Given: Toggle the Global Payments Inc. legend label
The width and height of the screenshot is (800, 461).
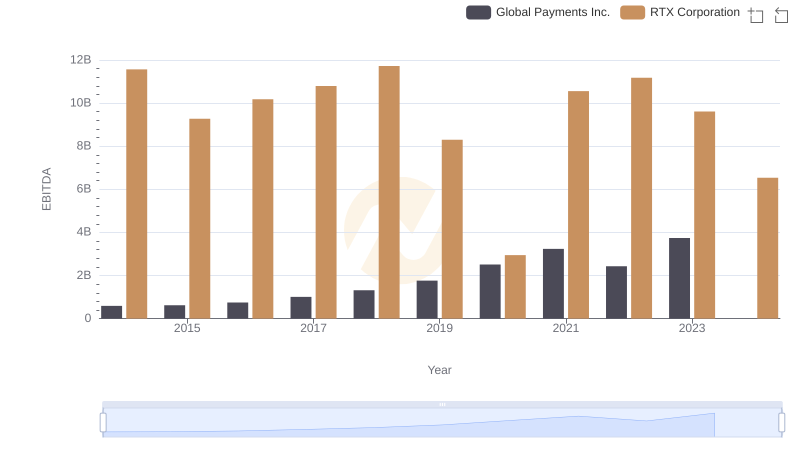Looking at the screenshot, I should click(x=553, y=12).
